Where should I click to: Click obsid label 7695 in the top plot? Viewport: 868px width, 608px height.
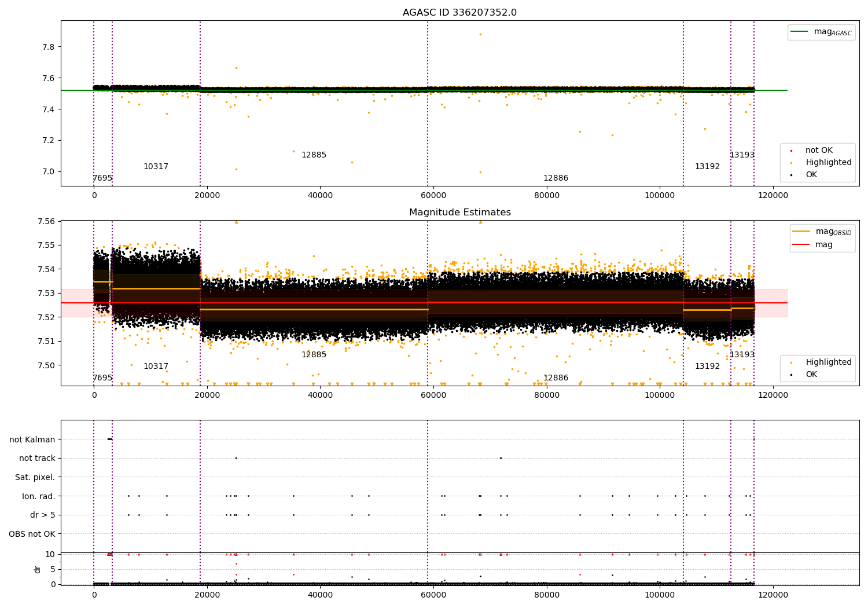102,178
